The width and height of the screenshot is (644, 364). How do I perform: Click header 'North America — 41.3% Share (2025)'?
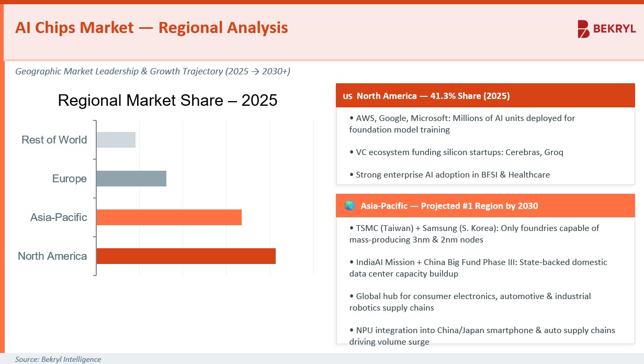click(x=433, y=96)
